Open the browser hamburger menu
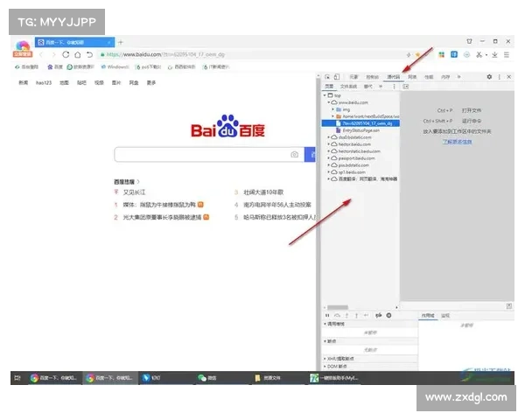525x420 pixels. click(507, 54)
